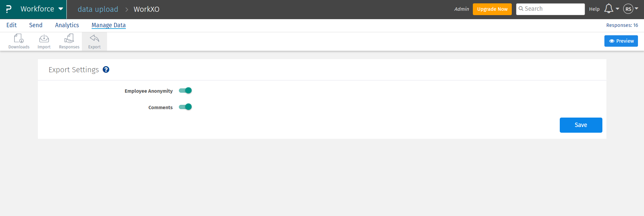This screenshot has width=644, height=216.
Task: Click the Export Settings help question icon
Action: coord(106,70)
